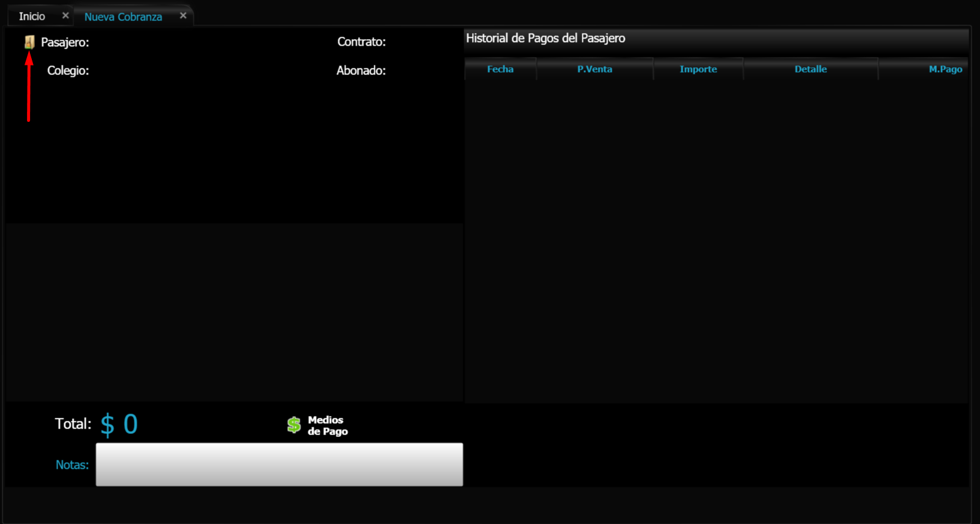Click the Contrato: label
The width and height of the screenshot is (980, 524).
(361, 42)
